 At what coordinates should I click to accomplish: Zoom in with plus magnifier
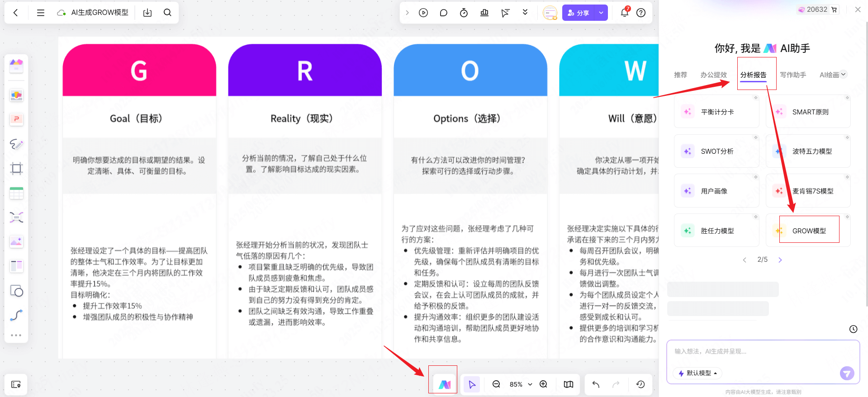(x=544, y=384)
